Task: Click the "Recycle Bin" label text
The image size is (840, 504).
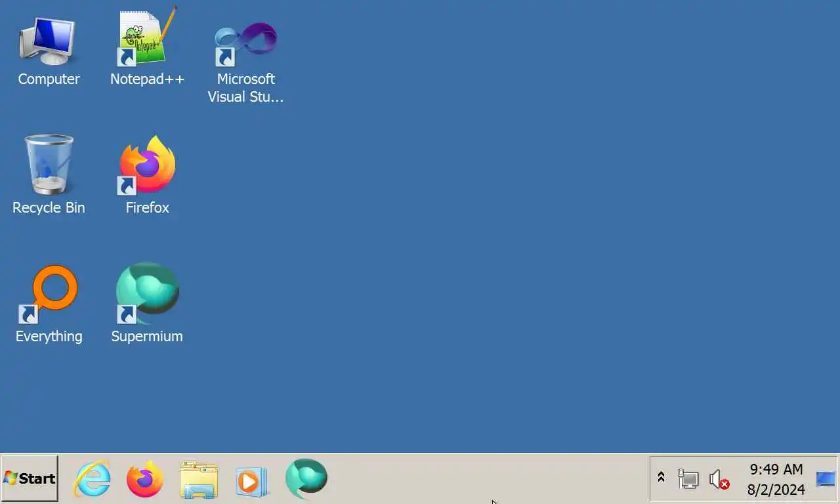Action: tap(49, 208)
